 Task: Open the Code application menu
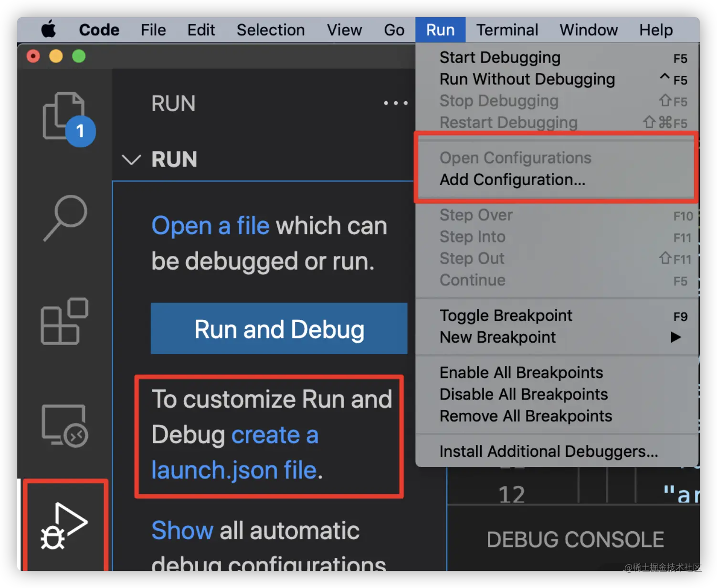pyautogui.click(x=99, y=30)
